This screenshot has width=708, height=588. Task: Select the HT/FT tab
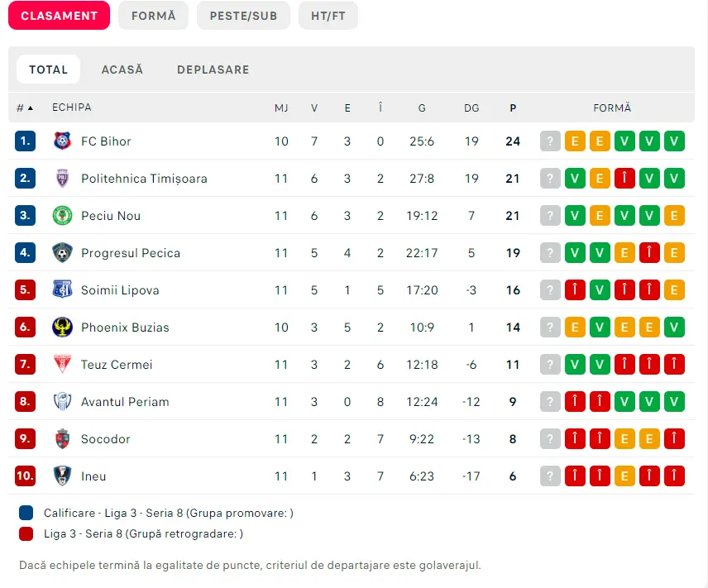[328, 16]
